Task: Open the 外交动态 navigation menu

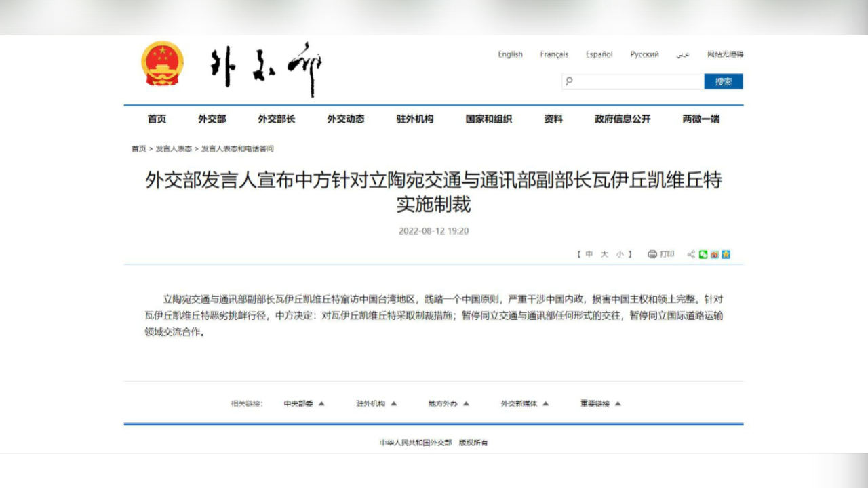Action: coord(346,119)
